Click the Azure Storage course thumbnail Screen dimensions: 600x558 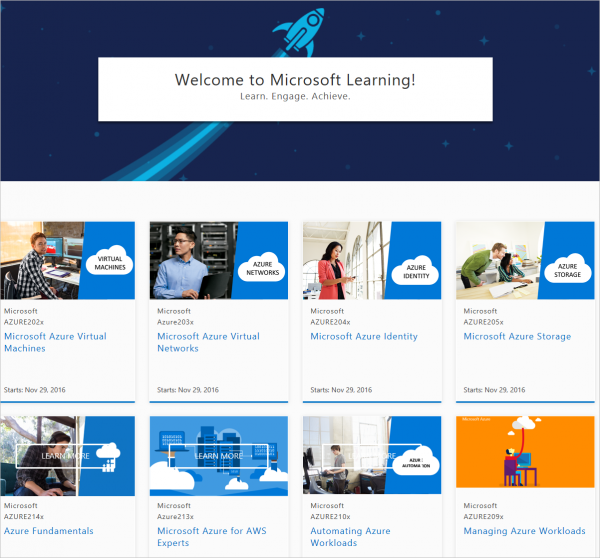(x=525, y=260)
